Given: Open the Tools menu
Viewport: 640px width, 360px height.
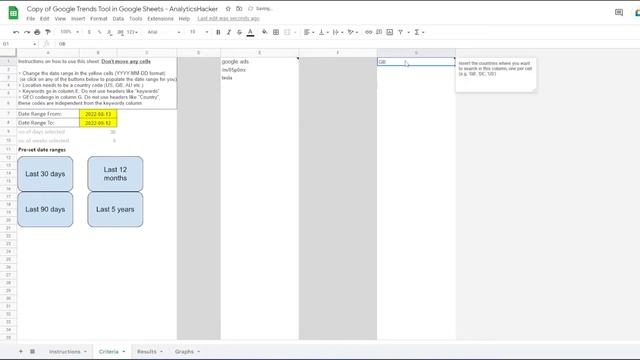Looking at the screenshot, I should pyautogui.click(x=136, y=19).
